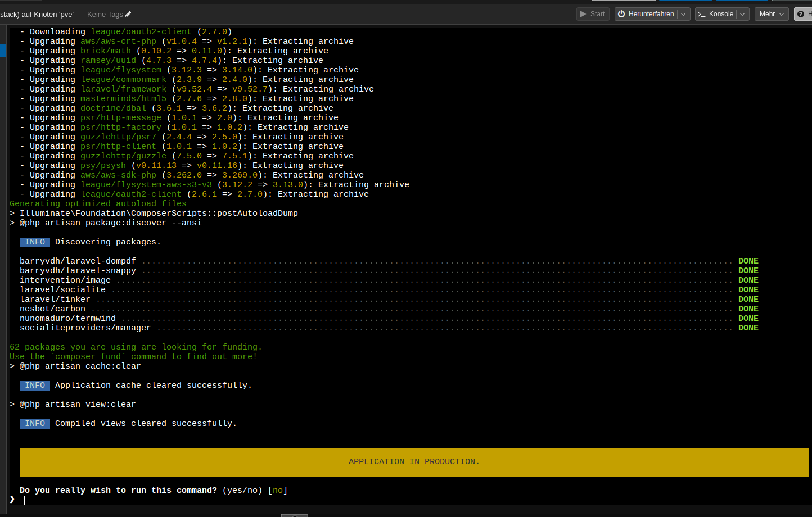
Task: Edit tags with the pencil icon
Action: [128, 14]
